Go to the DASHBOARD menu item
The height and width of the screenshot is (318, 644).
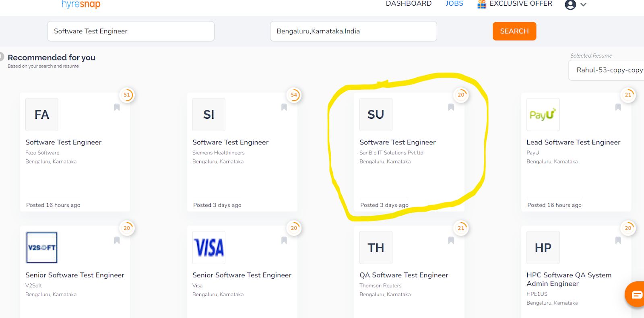pyautogui.click(x=409, y=4)
